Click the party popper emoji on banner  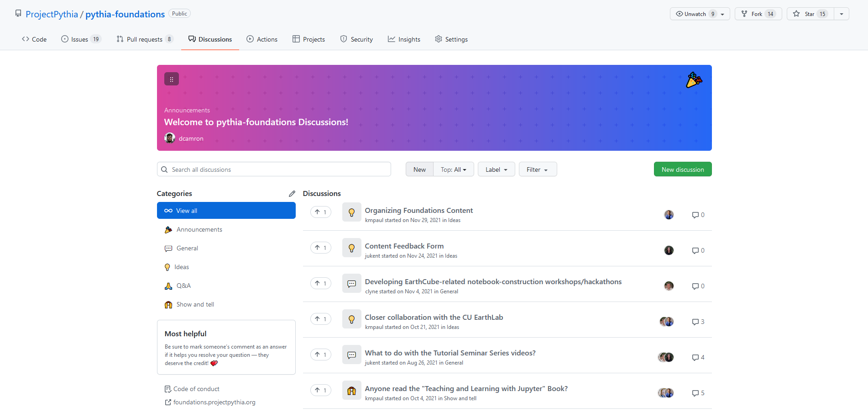(694, 80)
